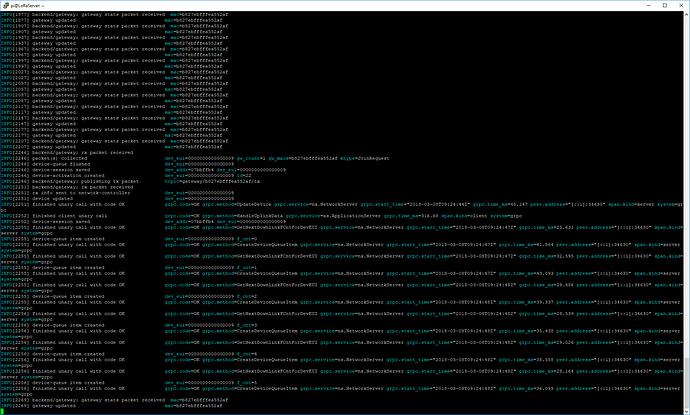The height and width of the screenshot is (415, 690).
Task: Click the 'finished client unary call' line
Action: coord(54,216)
